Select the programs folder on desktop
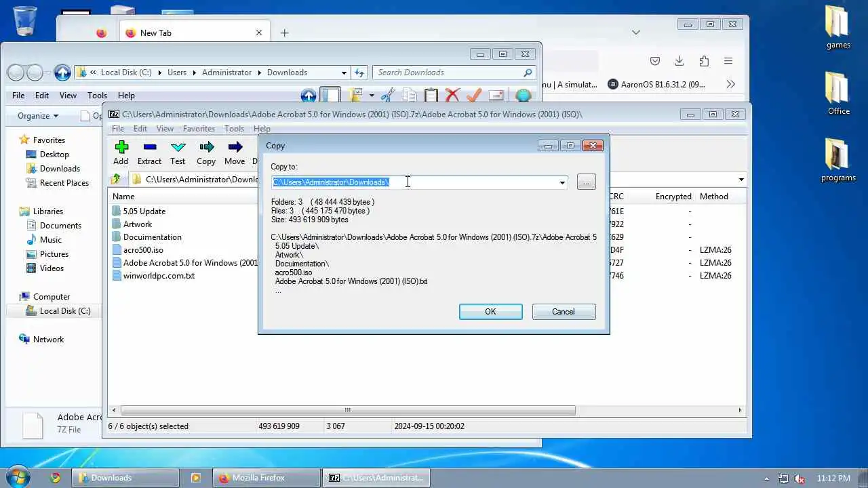Viewport: 868px width, 488px height. point(838,160)
